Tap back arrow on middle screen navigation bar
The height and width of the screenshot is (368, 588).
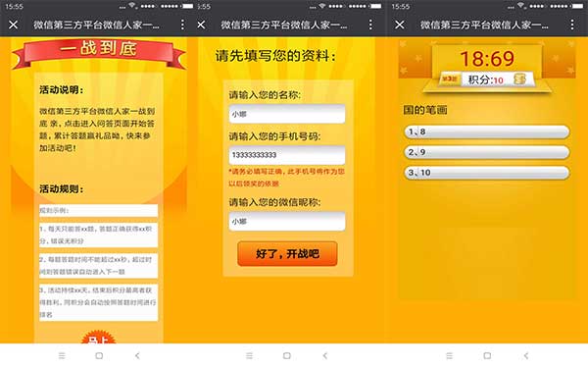(x=325, y=355)
